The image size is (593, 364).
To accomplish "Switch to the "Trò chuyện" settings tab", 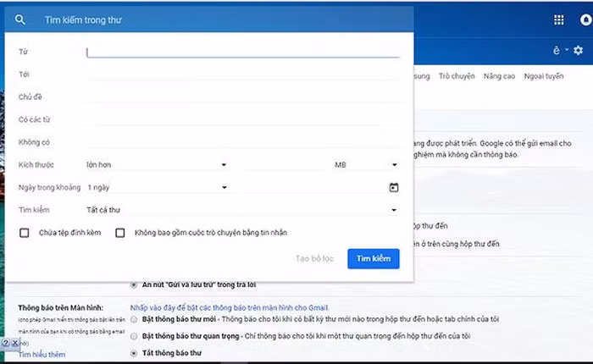I will (457, 76).
